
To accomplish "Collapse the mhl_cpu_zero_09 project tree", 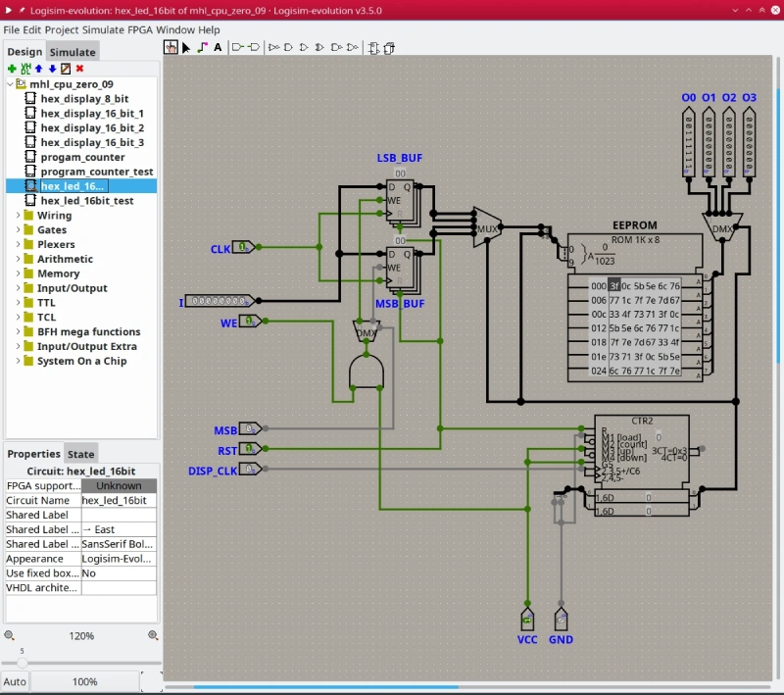I will (9, 84).
